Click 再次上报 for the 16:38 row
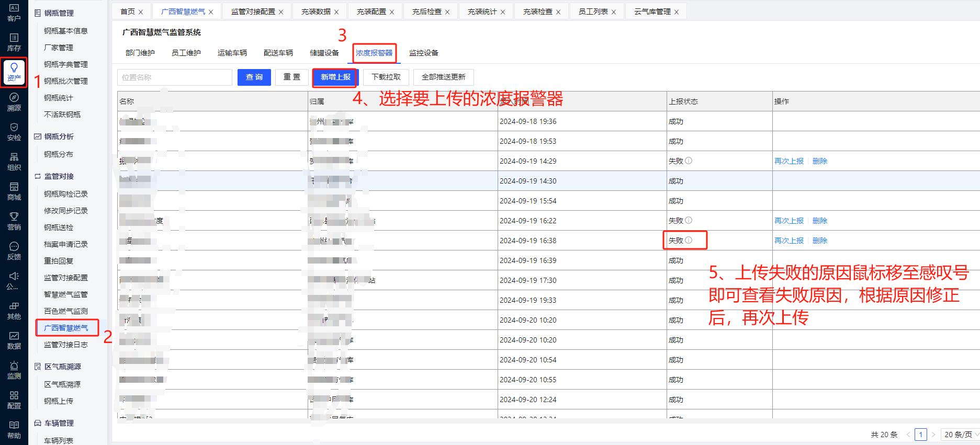The height and width of the screenshot is (445, 980). [789, 241]
